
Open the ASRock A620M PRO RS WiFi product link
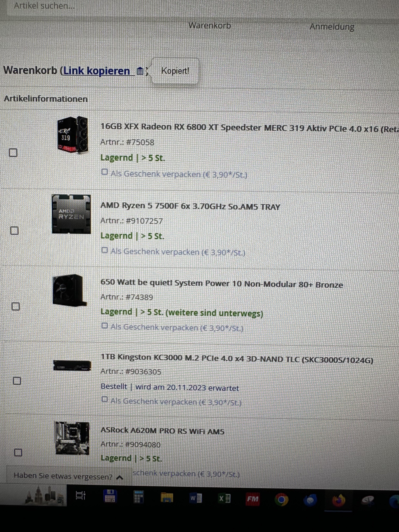(163, 431)
